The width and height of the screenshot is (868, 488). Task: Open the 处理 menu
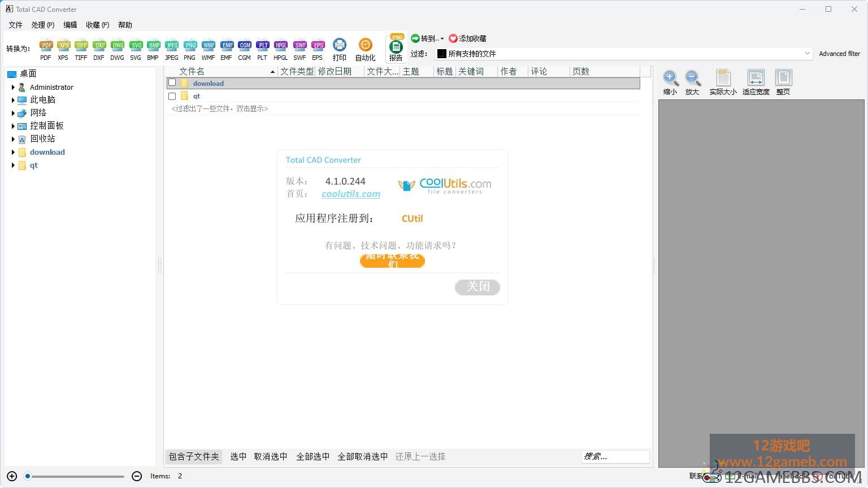(43, 25)
